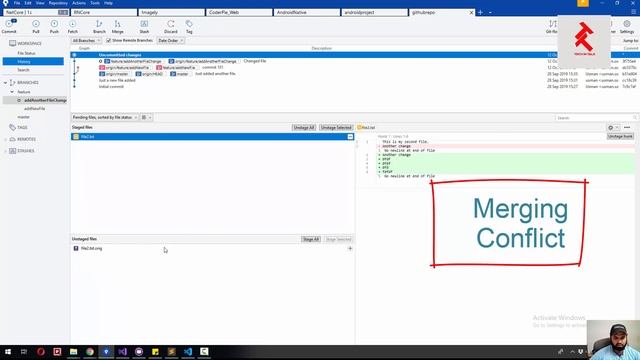Toggle Show Remote Branches checkbox
Viewport: 640px width, 360px height.
pos(109,40)
